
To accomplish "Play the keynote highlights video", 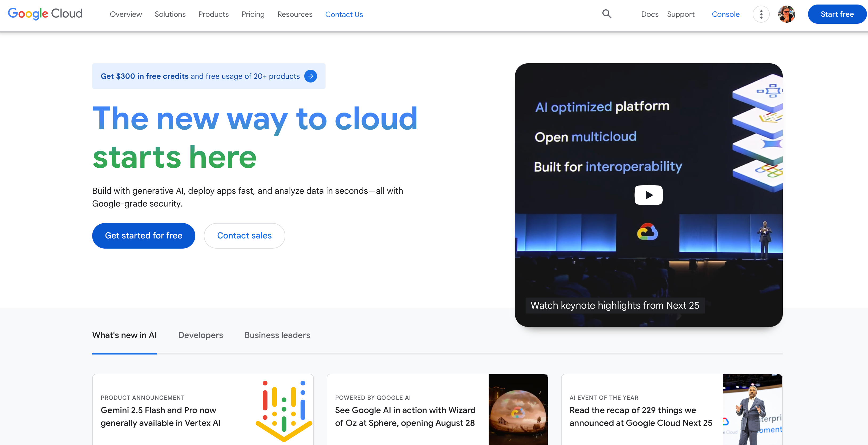I will tap(649, 195).
